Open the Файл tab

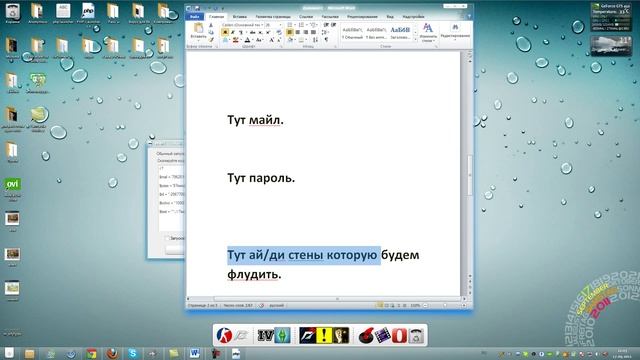(x=195, y=17)
